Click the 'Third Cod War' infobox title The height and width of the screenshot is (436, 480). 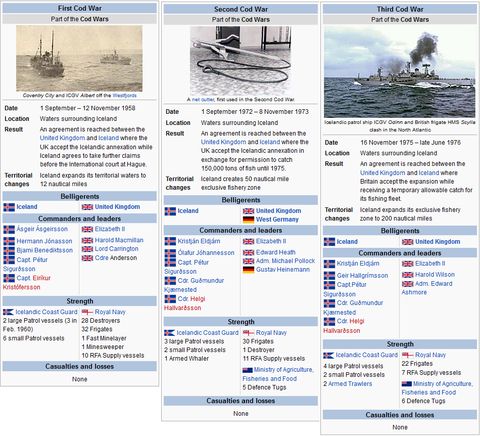tap(400, 9)
